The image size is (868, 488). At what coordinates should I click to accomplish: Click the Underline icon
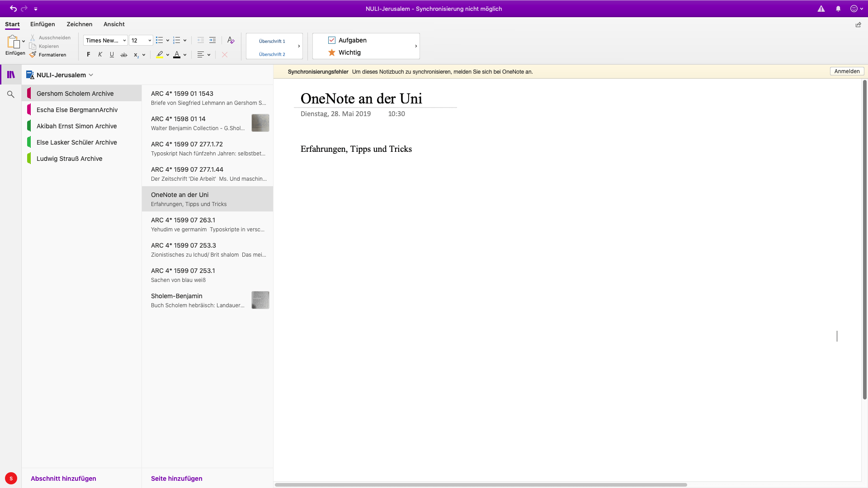[112, 55]
